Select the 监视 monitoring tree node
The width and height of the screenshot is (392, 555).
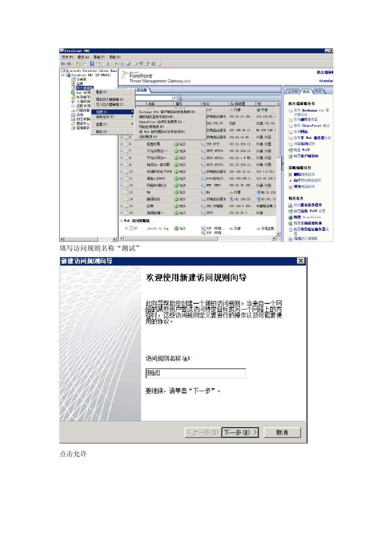[x=77, y=83]
